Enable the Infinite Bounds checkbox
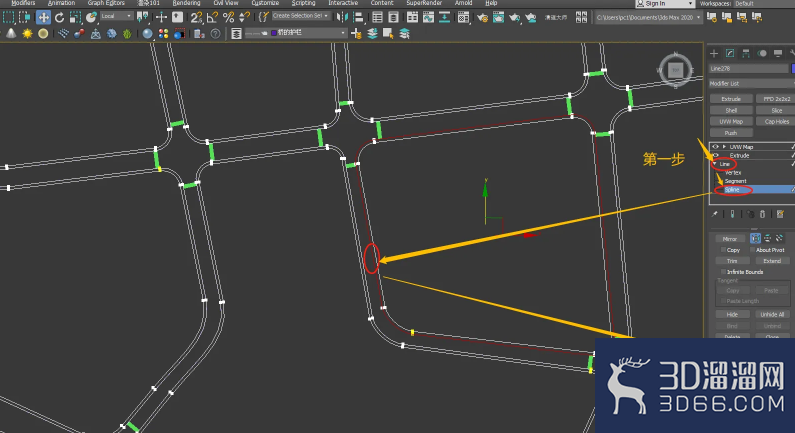This screenshot has width=795, height=433. click(724, 272)
